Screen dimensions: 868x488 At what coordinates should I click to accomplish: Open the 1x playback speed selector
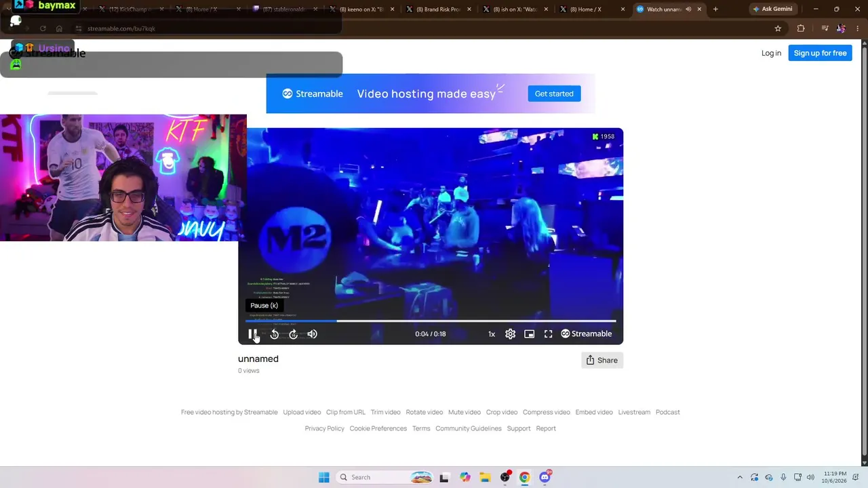click(x=492, y=333)
